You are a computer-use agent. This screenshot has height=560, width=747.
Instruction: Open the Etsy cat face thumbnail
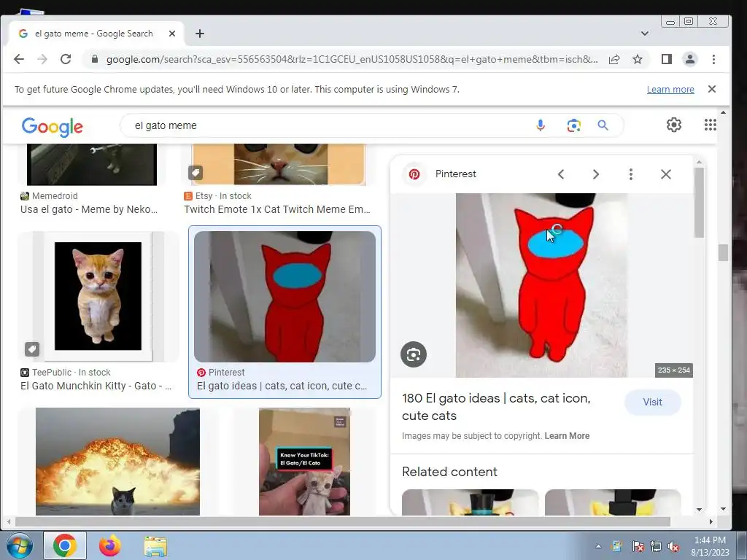point(279,164)
